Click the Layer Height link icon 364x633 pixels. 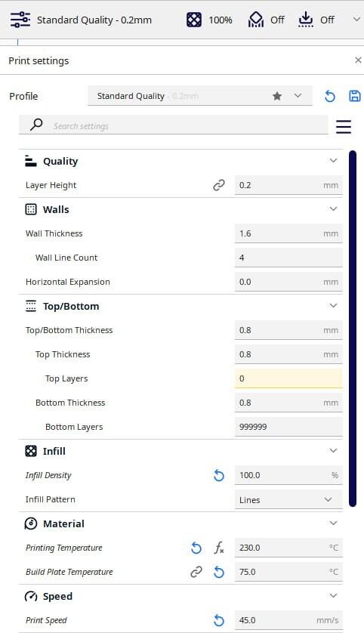pos(219,185)
